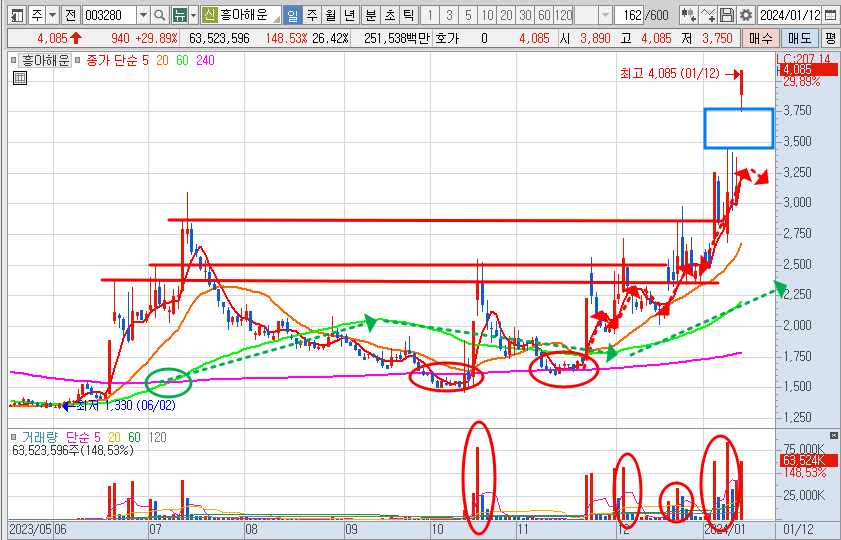Open the custom interval combo box dropdown
This screenshot has height=540, width=841.
click(605, 15)
